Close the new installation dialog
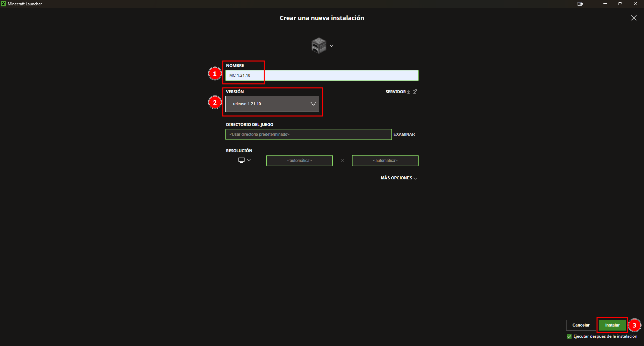644x346 pixels. 634,18
